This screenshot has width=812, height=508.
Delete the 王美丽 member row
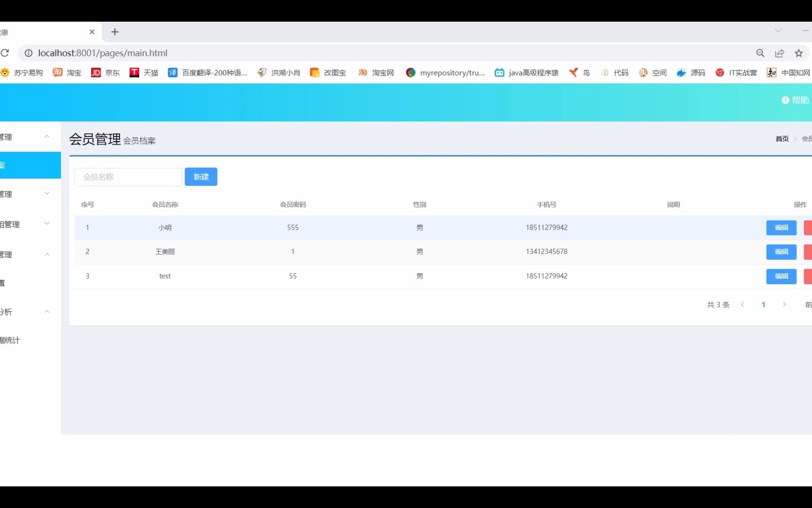(808, 252)
